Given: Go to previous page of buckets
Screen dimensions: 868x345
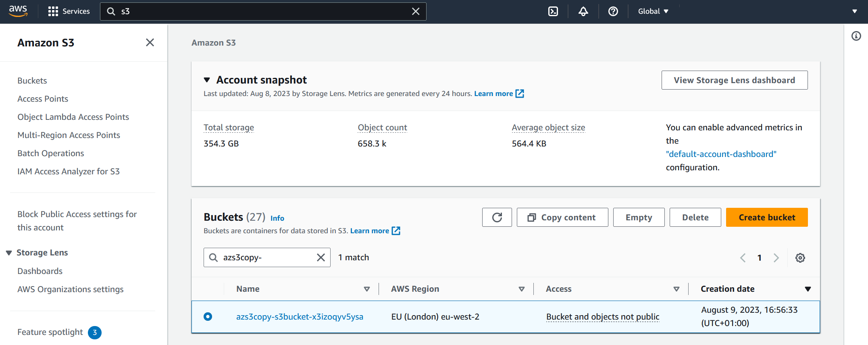Looking at the screenshot, I should (743, 258).
